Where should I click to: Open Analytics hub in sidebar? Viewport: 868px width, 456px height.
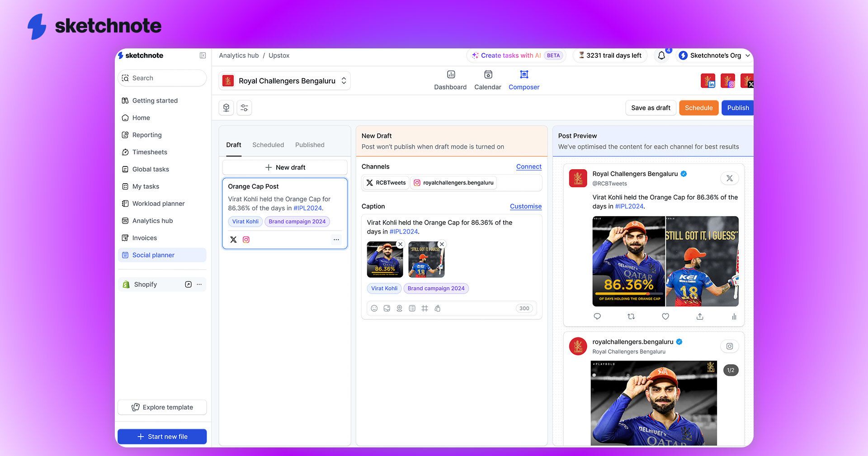click(162, 221)
